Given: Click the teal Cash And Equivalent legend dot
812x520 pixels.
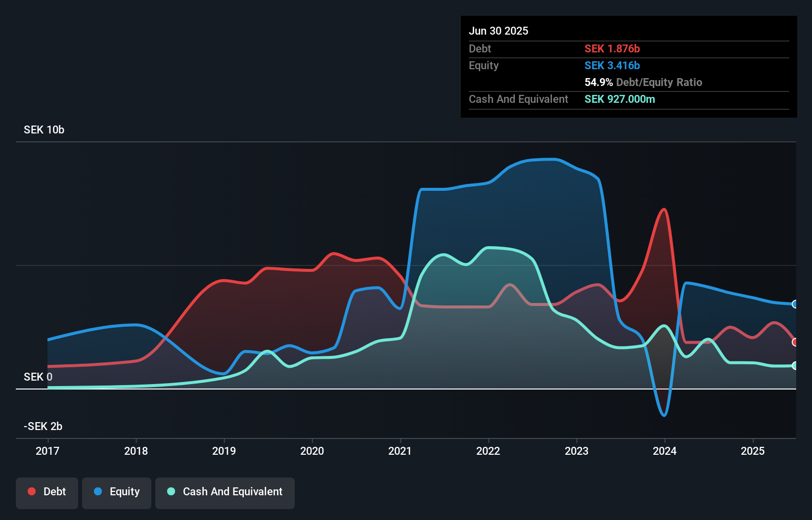Looking at the screenshot, I should 171,491.
